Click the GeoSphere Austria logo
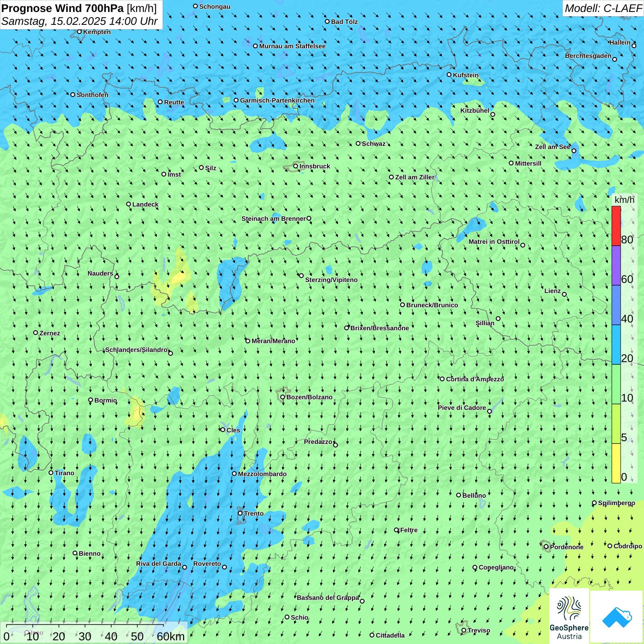Screen dimensions: 644x644 pos(569,617)
